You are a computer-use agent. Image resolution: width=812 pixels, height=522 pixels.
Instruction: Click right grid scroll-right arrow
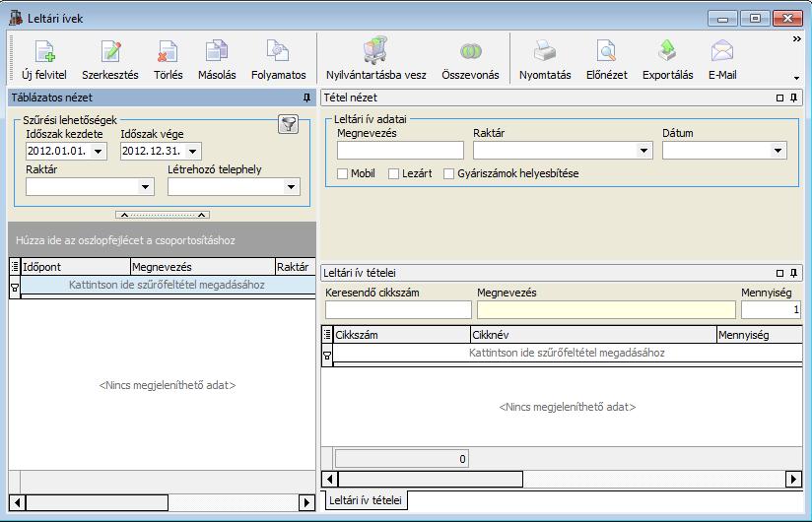pyautogui.click(x=793, y=479)
